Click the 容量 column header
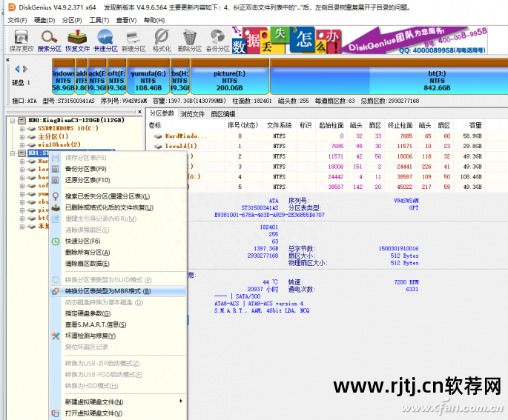 coord(469,125)
